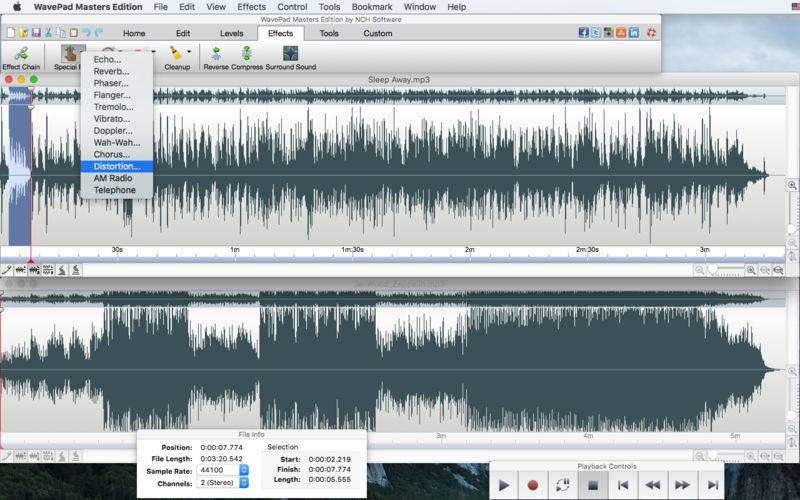Click the 1m mark on Sleep Away timeline
The width and height of the screenshot is (800, 500).
click(235, 250)
